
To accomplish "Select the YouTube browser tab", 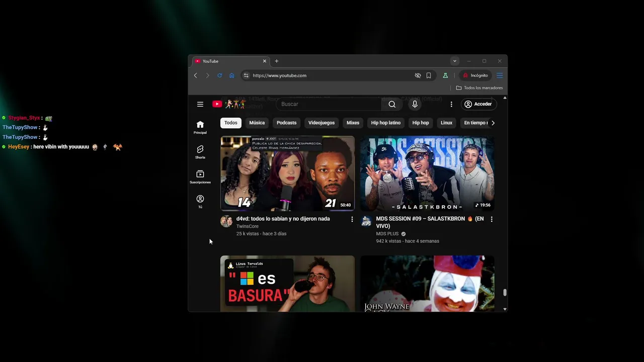I will coord(231,61).
